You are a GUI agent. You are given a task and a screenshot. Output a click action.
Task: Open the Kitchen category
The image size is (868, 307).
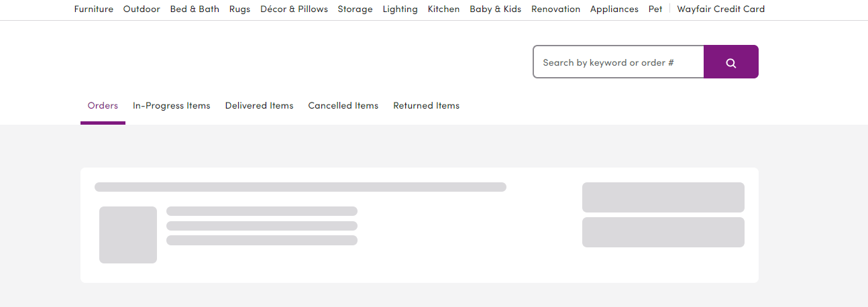[444, 9]
